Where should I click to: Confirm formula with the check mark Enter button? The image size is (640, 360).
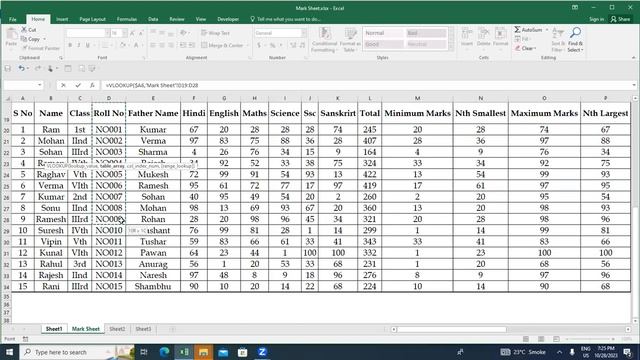[x=78, y=85]
